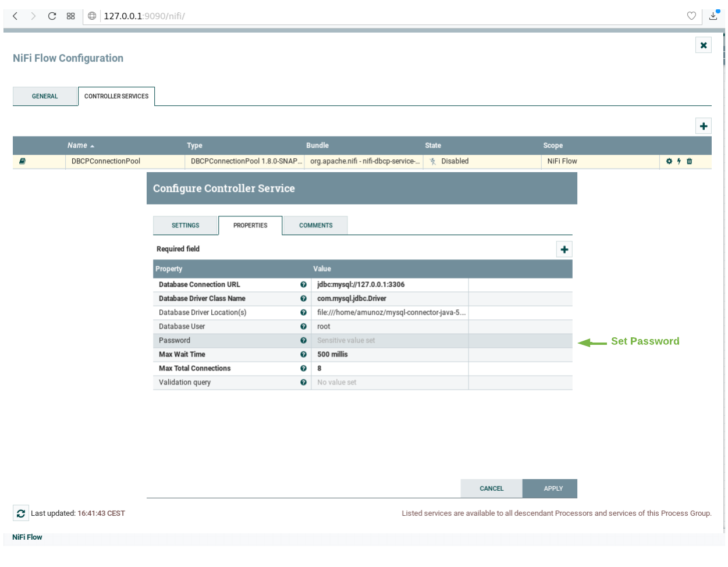
Task: Show help for Max Wait Time property
Action: click(x=303, y=355)
